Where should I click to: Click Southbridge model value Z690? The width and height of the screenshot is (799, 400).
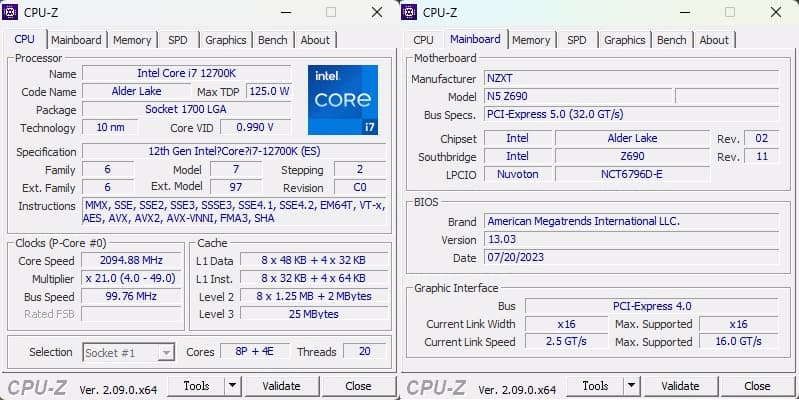(632, 156)
